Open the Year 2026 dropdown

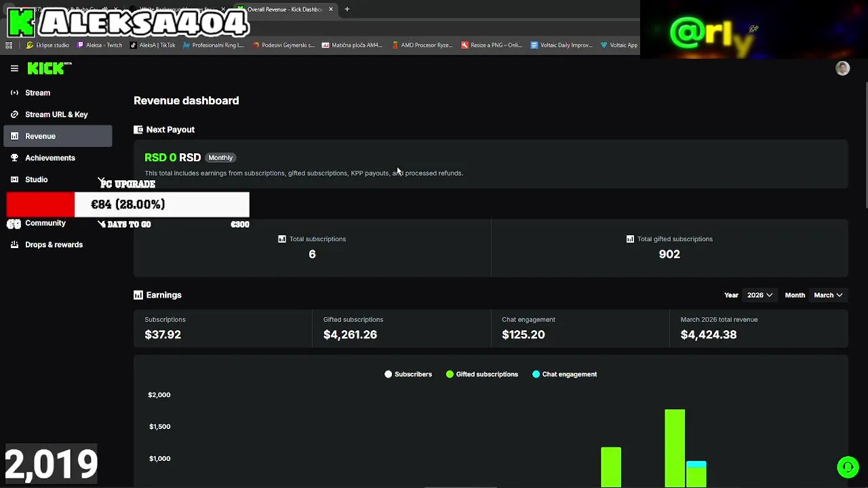(759, 295)
